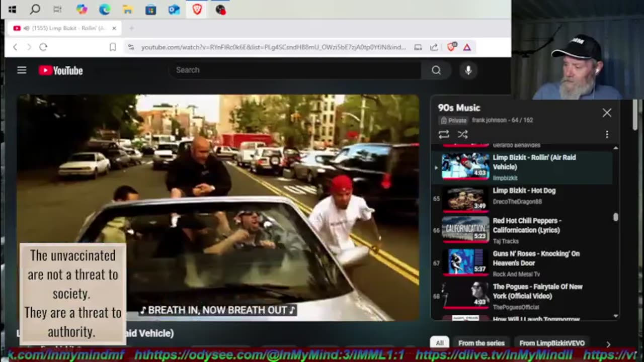Click channel name Taj Tracks
The width and height of the screenshot is (644, 362).
(x=506, y=241)
